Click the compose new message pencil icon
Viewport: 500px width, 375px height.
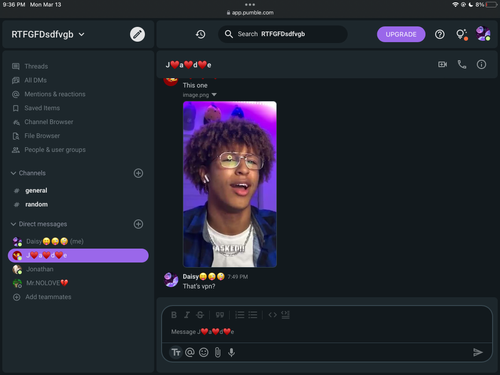click(137, 34)
